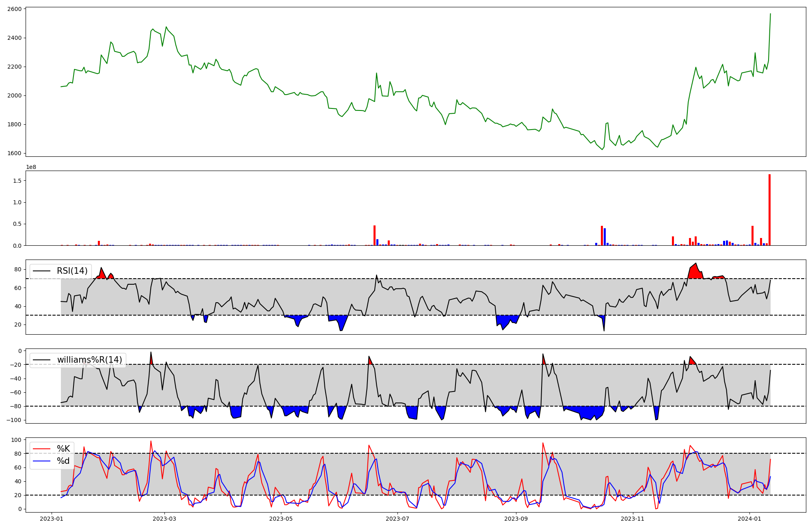Click the 80 tick on the RSI axis
This screenshot has height=528, width=812.
(18, 269)
